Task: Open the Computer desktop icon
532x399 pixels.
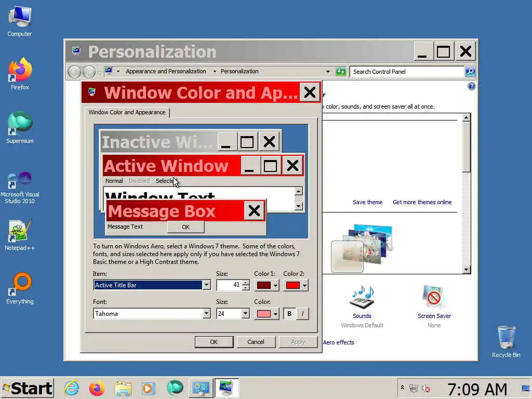Action: (x=20, y=21)
